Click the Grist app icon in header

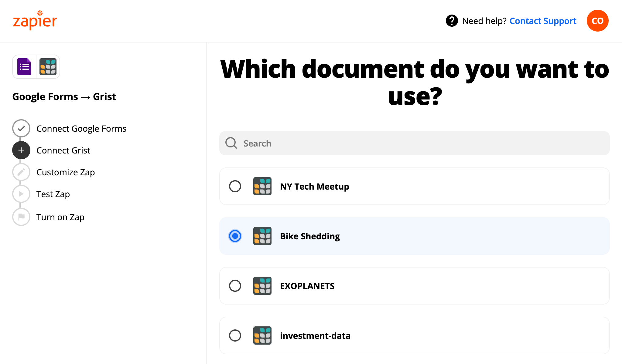pyautogui.click(x=47, y=67)
